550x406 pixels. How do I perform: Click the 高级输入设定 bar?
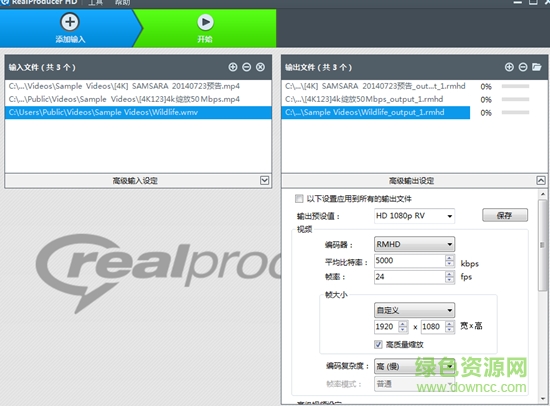[138, 180]
